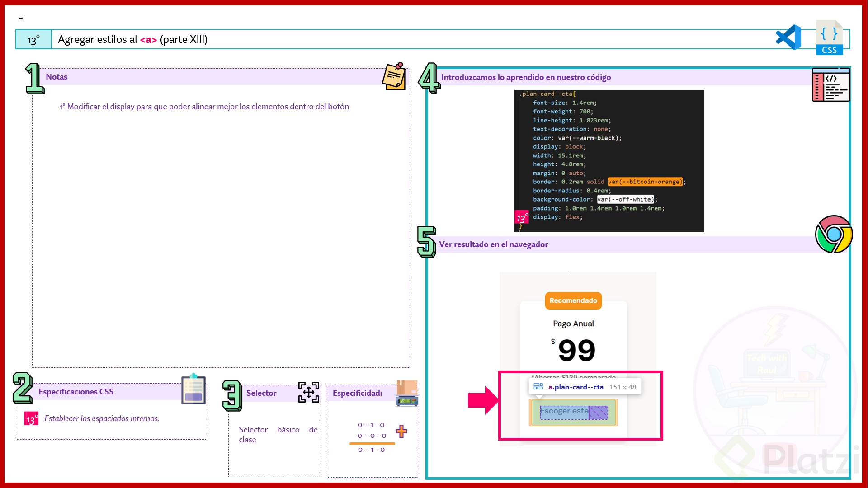This screenshot has width=868, height=488.
Task: Click the clipboard icon beside Especificaciones CSS
Action: (x=193, y=389)
